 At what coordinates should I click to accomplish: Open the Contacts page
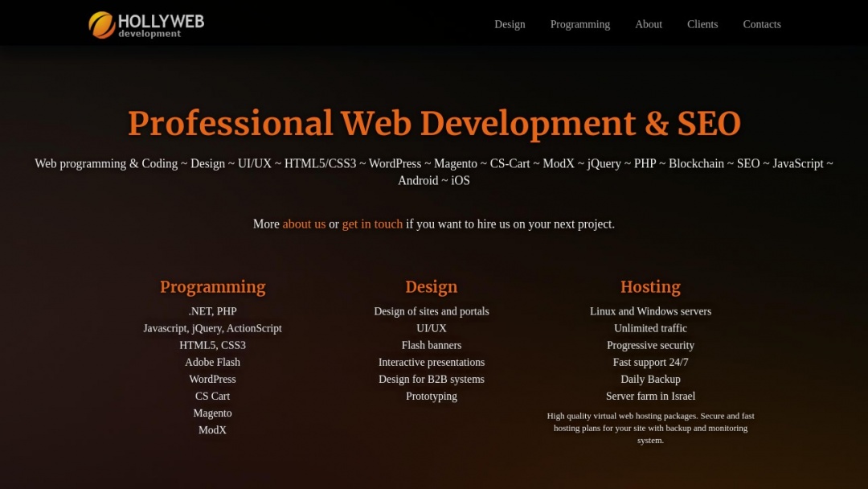[761, 24]
